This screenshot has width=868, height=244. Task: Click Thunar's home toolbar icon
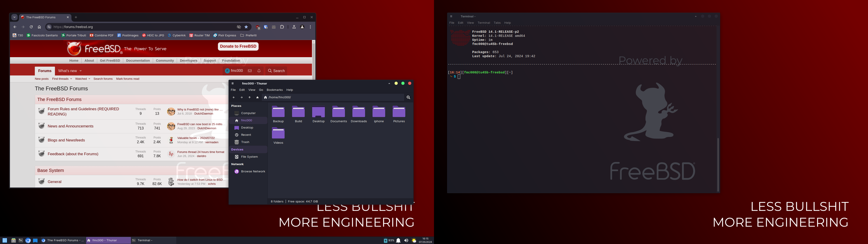257,97
